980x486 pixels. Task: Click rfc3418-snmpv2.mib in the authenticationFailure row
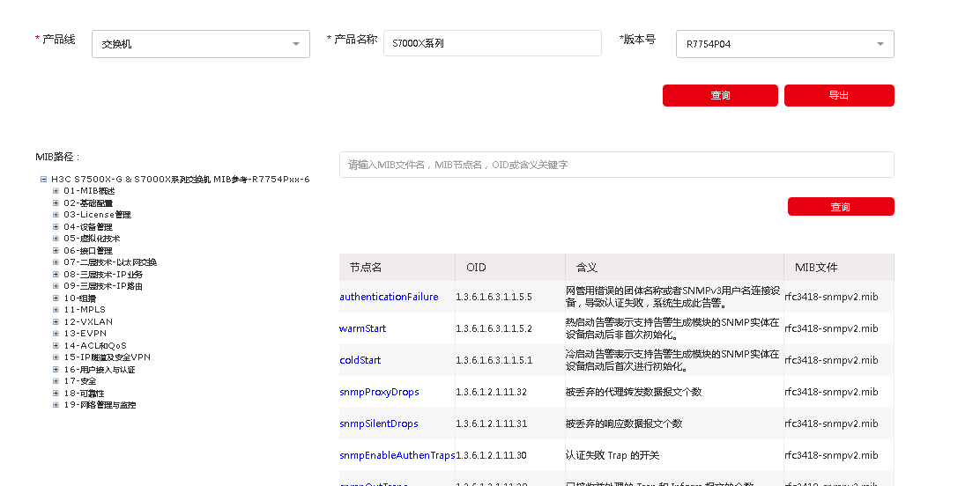click(831, 297)
